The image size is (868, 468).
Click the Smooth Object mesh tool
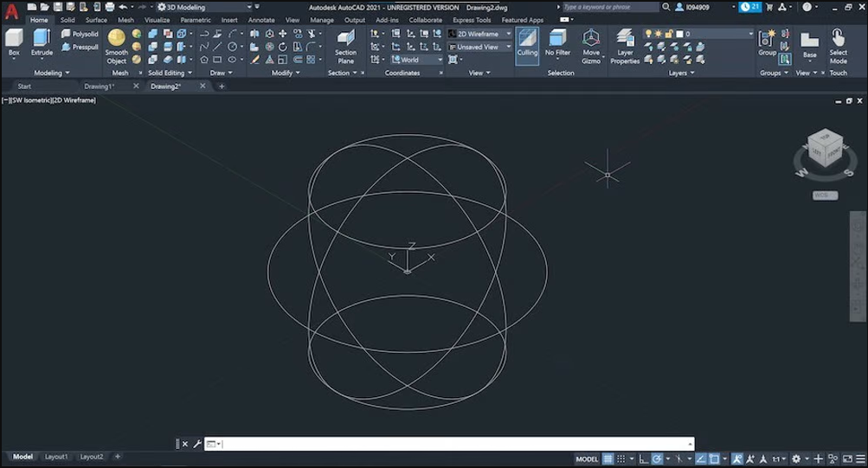[116, 47]
